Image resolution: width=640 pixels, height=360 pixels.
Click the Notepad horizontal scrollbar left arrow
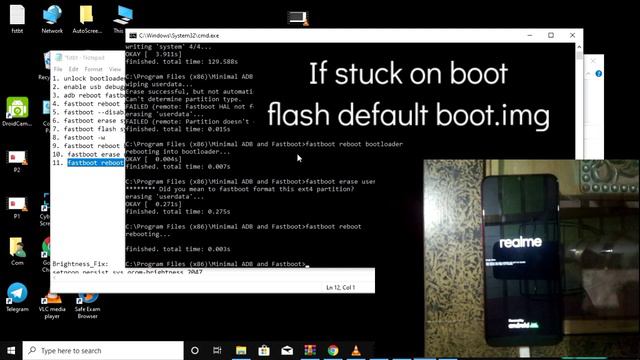tap(54, 278)
